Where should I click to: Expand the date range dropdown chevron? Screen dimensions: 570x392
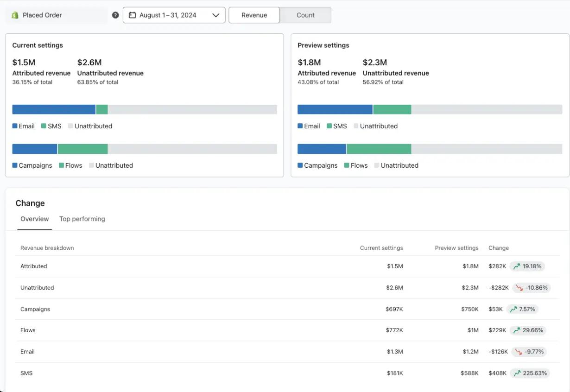pyautogui.click(x=215, y=15)
